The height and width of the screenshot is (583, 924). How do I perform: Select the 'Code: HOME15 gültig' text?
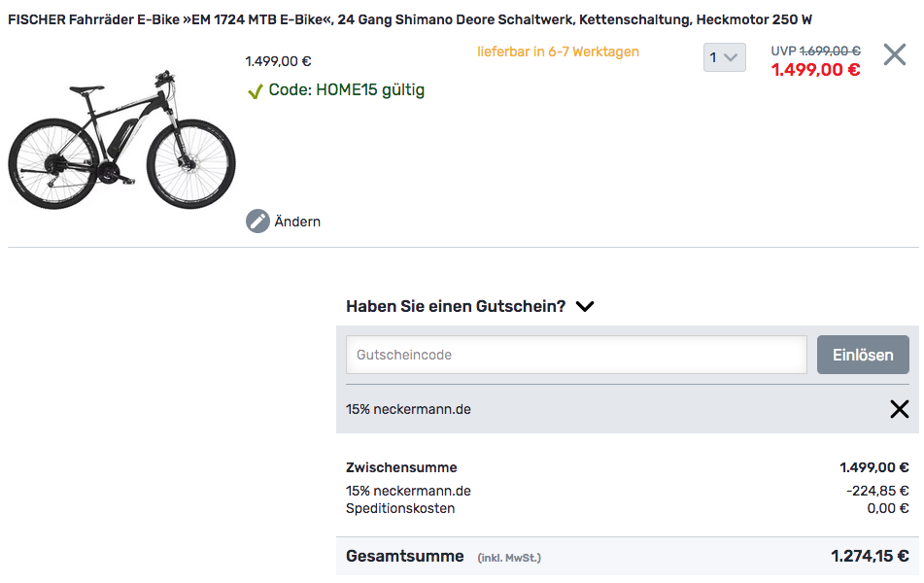click(x=346, y=90)
